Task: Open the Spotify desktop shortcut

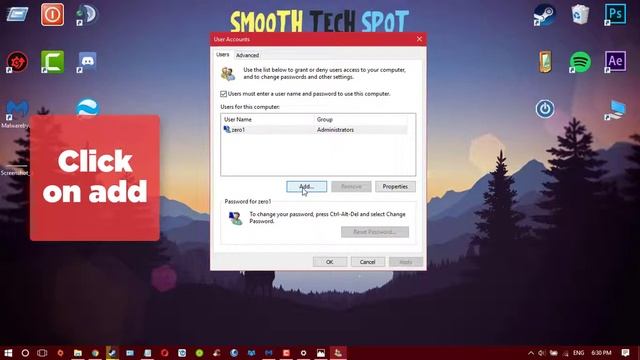Action: click(x=580, y=62)
